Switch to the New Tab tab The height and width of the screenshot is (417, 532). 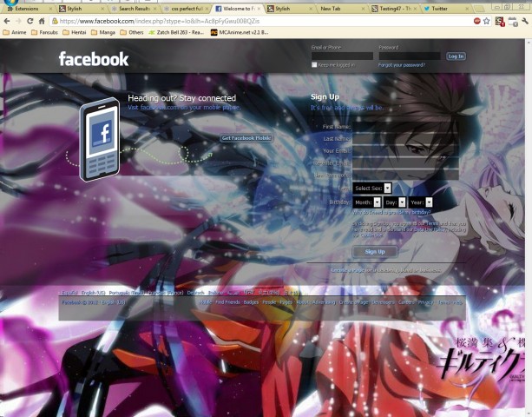[342, 9]
